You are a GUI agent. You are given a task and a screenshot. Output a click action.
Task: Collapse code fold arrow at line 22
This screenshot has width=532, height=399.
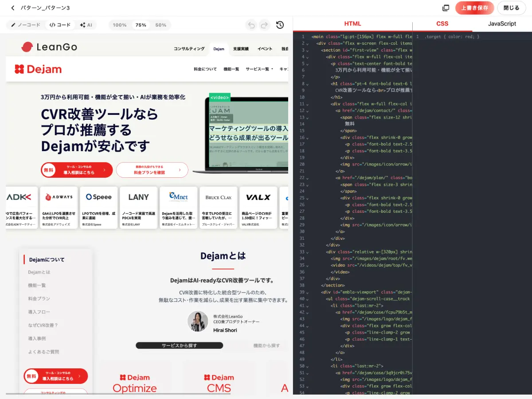(307, 178)
